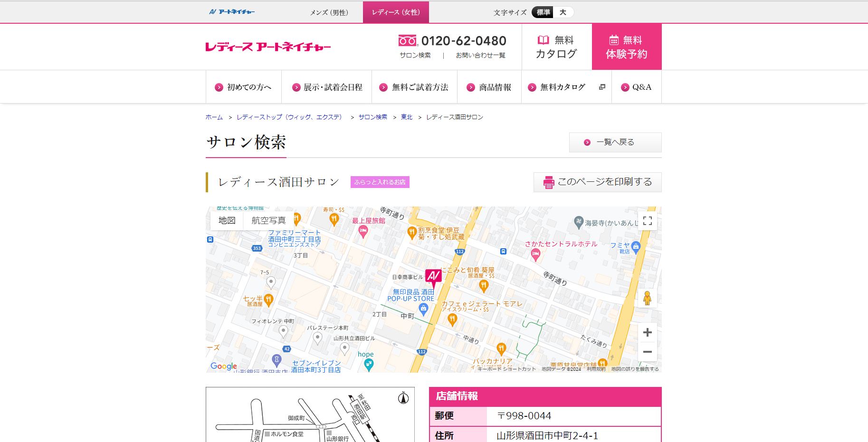Viewport: 868px width, 442px height.
Task: Open the 無料ご試着方法 menu item
Action: (414, 87)
